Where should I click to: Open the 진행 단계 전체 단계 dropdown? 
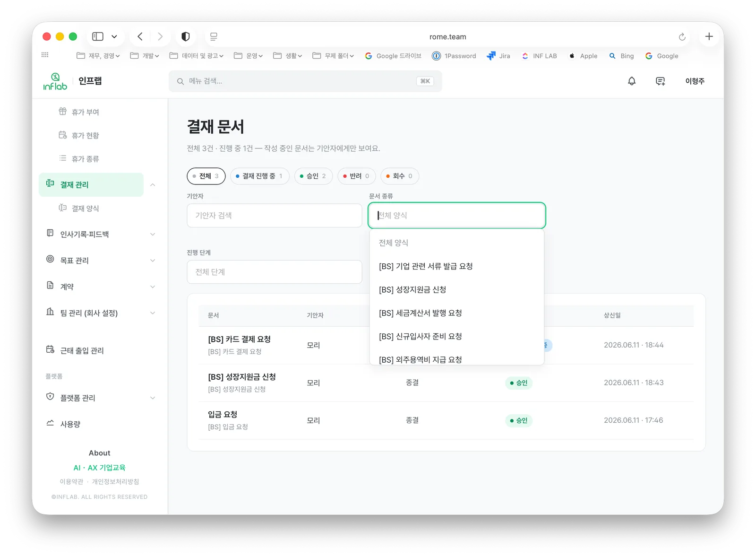[x=275, y=272]
